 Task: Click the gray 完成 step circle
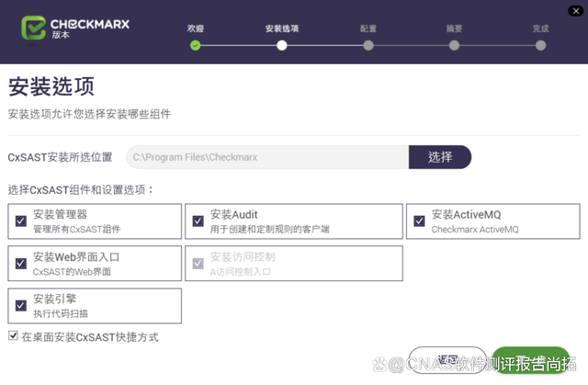541,46
